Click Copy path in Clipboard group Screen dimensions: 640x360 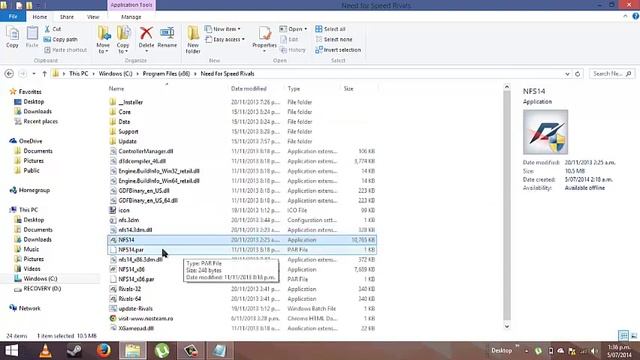[60, 40]
